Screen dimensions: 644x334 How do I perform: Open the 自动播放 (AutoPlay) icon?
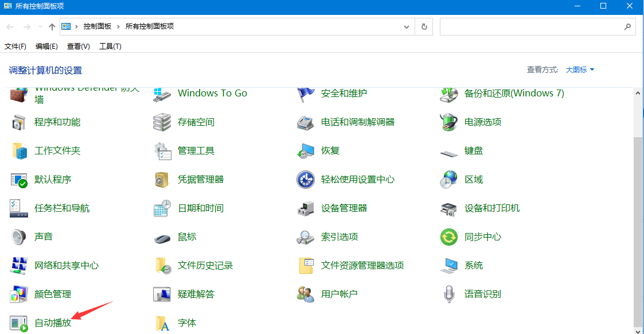(x=19, y=323)
